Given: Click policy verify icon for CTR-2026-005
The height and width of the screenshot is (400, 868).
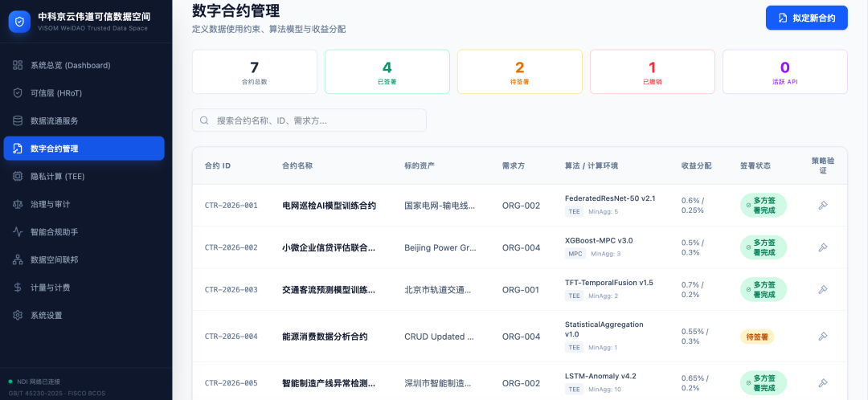Looking at the screenshot, I should [823, 383].
